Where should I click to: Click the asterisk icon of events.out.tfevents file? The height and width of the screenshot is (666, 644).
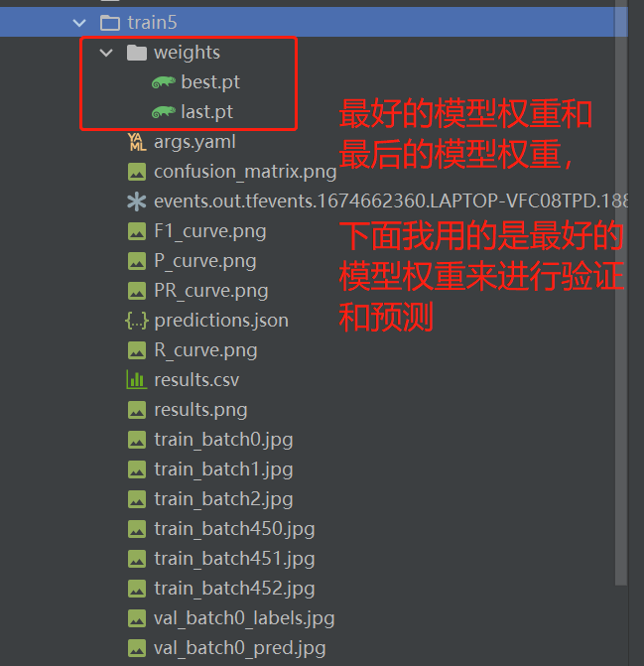(x=137, y=201)
